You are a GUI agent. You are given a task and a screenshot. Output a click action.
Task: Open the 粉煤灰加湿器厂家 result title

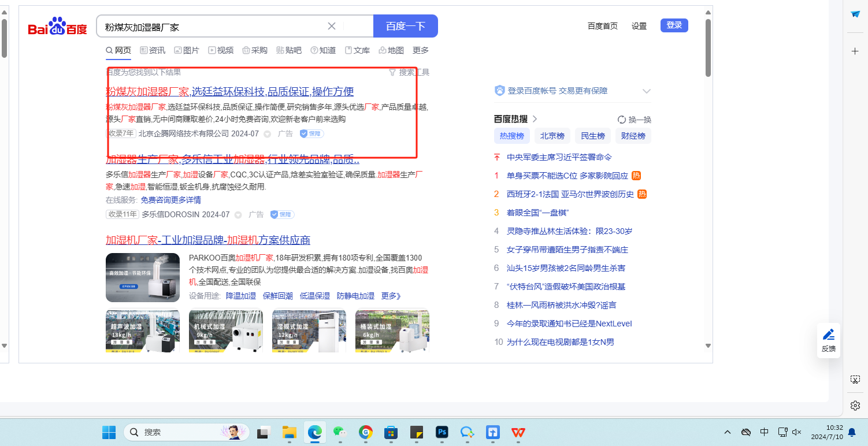[x=230, y=91]
